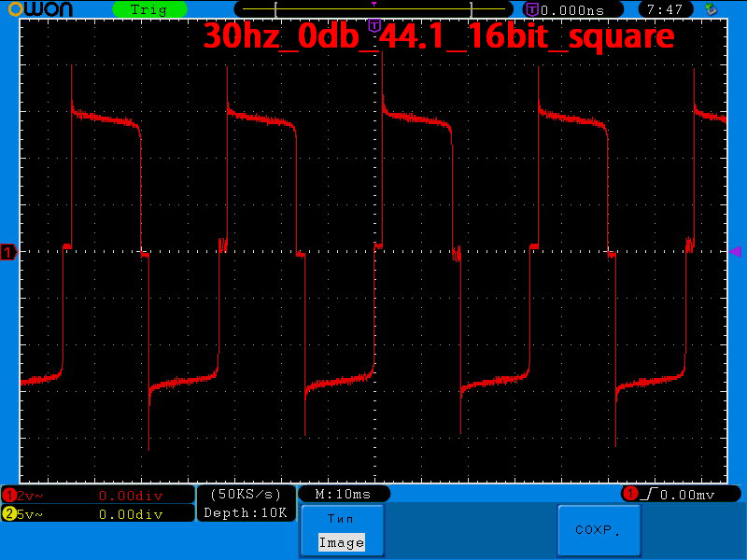This screenshot has height=560, width=747.
Task: Click the (50KS/s) sample rate readout
Action: [x=246, y=495]
